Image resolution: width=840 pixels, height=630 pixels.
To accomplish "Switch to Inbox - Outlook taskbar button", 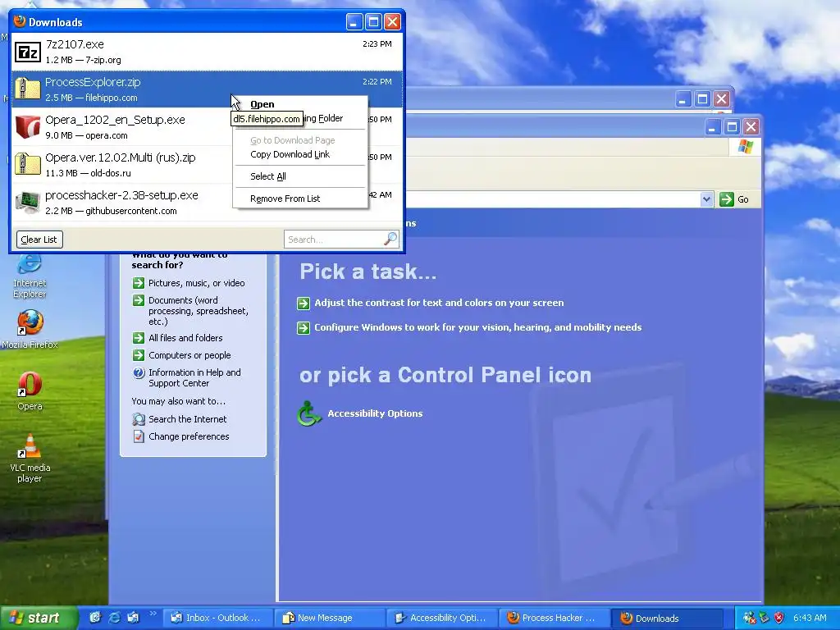I will click(x=217, y=618).
